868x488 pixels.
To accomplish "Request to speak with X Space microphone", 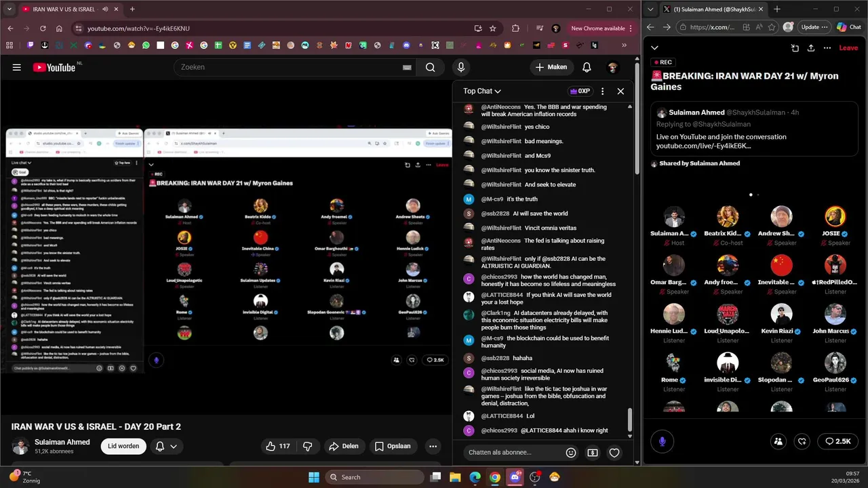I will [662, 441].
